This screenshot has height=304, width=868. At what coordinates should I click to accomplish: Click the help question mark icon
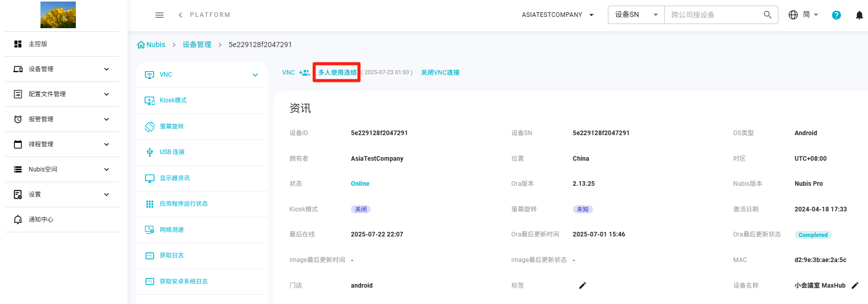(836, 15)
